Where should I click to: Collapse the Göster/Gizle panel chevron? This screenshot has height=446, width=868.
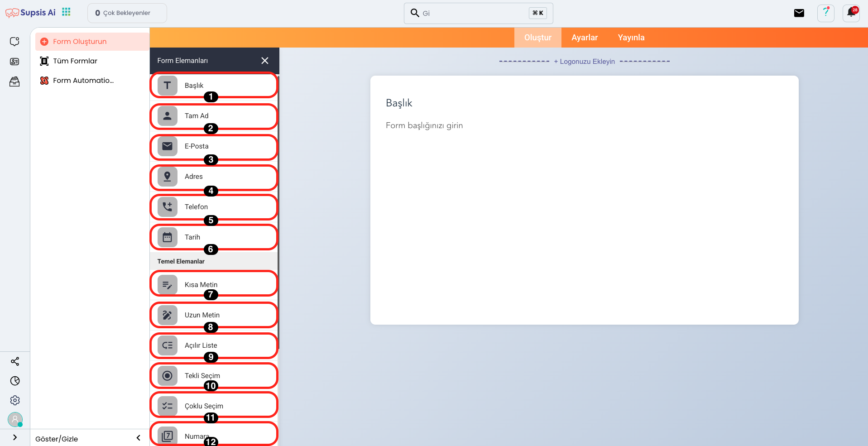(x=139, y=438)
